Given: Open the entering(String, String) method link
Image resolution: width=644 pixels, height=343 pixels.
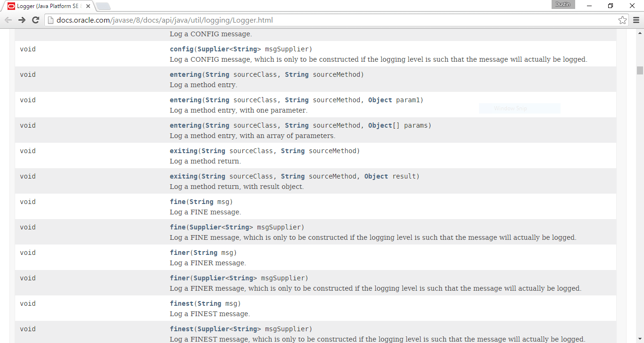Looking at the screenshot, I should (184, 74).
